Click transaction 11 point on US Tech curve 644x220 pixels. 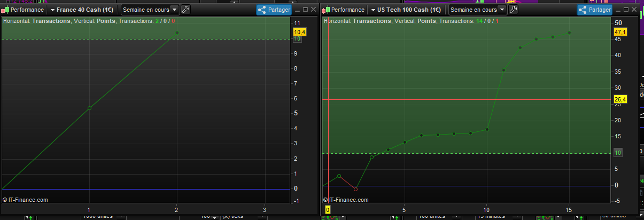pos(503,70)
